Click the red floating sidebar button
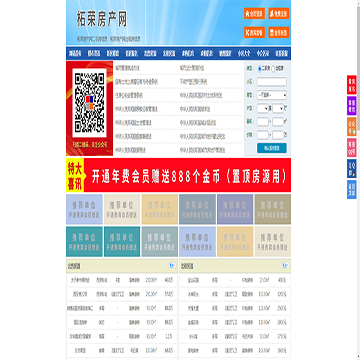The height and width of the screenshot is (360, 360). pos(352,85)
